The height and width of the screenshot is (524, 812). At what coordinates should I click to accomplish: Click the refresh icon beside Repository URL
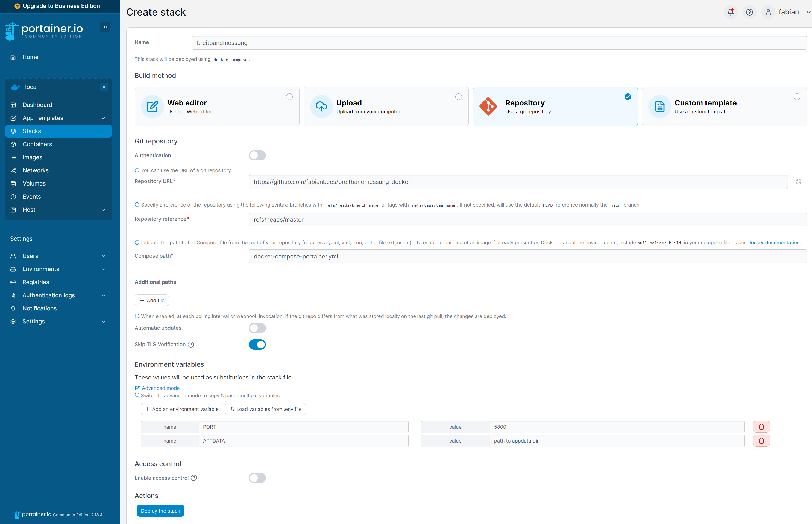coord(798,182)
